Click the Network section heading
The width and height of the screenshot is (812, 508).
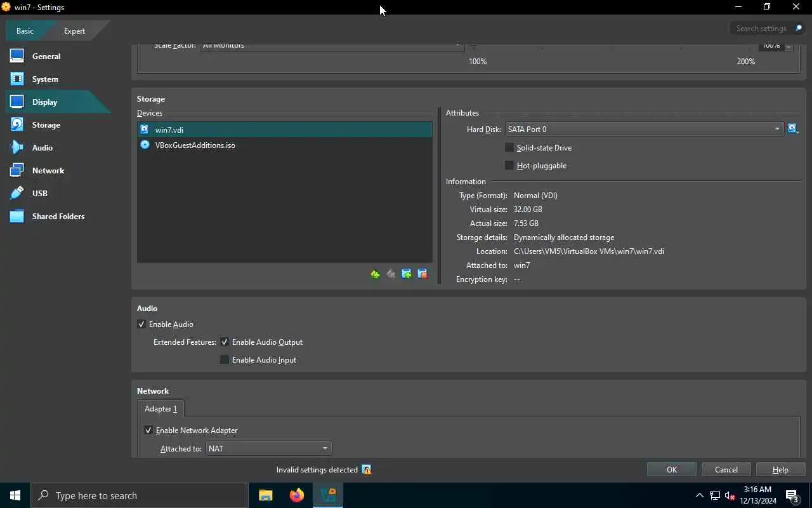click(x=153, y=391)
